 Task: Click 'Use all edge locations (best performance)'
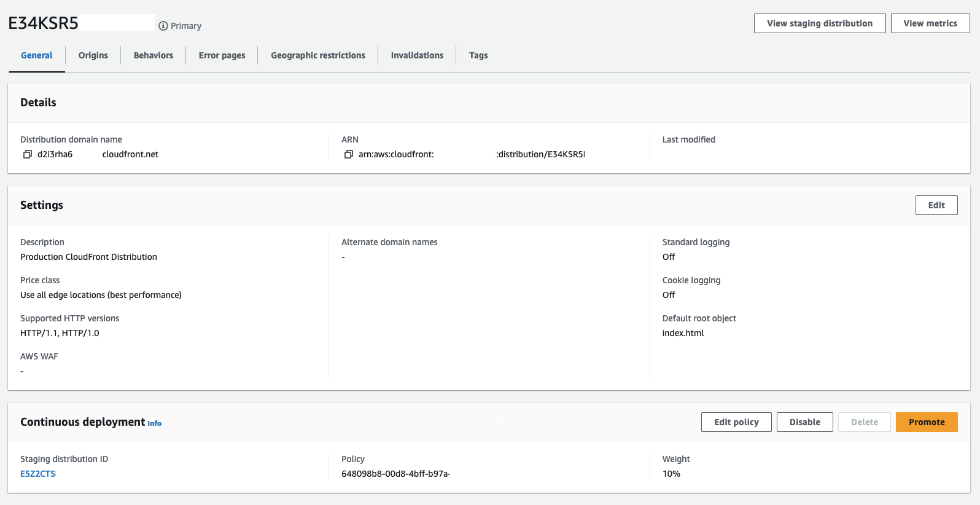[x=101, y=295]
